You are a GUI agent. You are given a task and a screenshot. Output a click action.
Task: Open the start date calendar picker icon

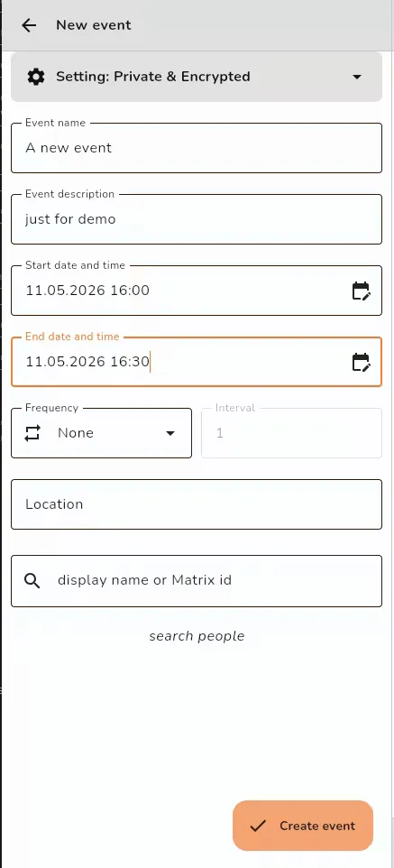[x=361, y=291]
